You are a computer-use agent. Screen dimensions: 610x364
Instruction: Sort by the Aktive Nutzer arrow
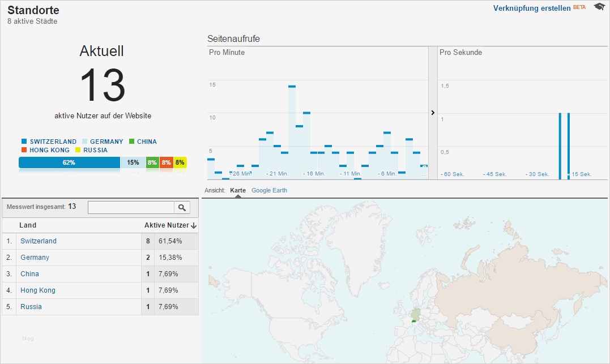[194, 225]
